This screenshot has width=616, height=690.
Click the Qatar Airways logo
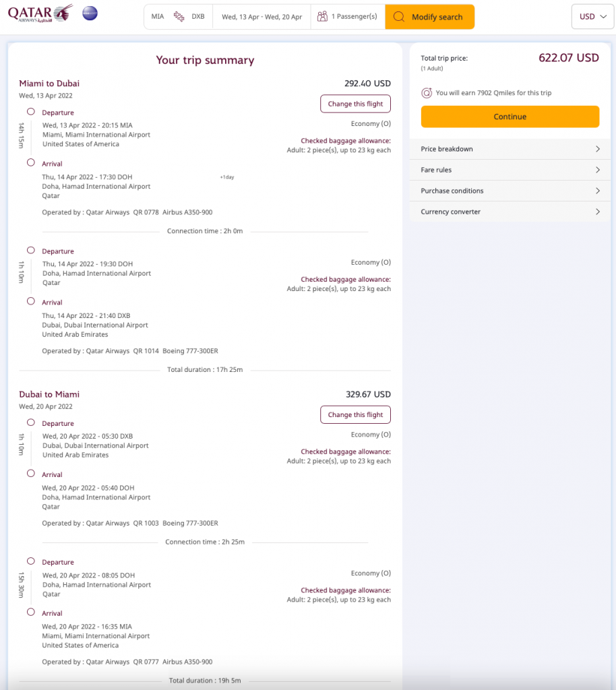tap(40, 13)
